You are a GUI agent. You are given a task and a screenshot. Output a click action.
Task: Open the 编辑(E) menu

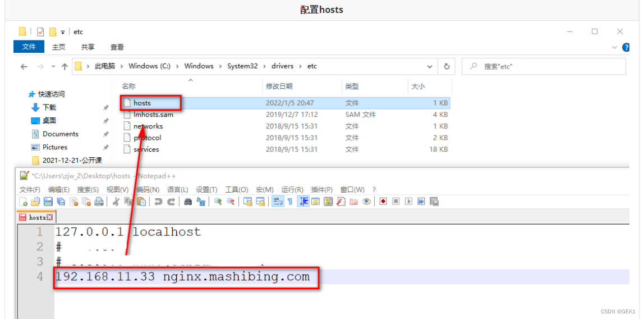pyautogui.click(x=59, y=189)
